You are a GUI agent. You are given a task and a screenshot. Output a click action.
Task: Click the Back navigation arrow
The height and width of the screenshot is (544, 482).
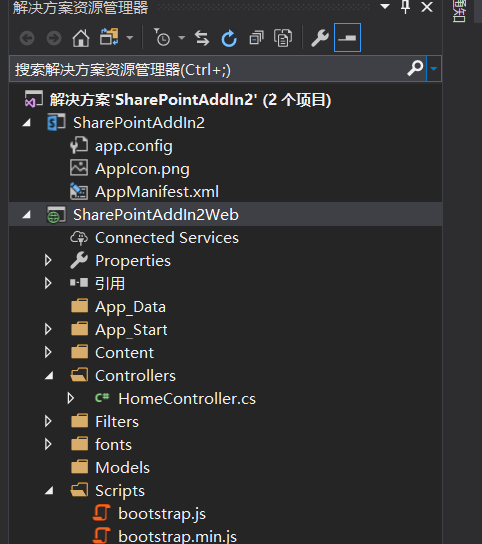coord(27,38)
